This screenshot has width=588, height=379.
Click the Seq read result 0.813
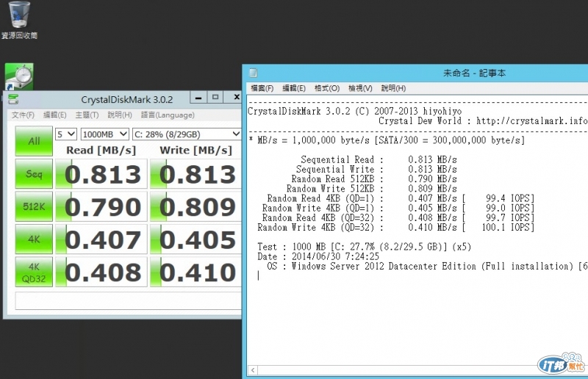101,174
